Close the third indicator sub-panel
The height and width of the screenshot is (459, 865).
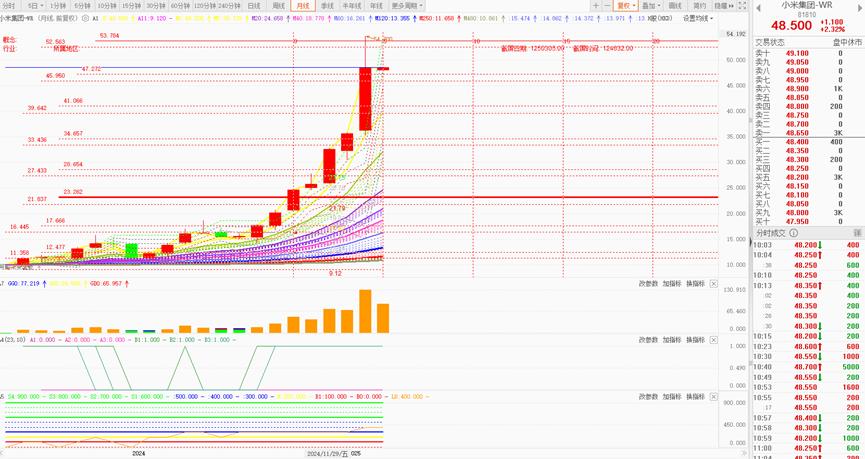[x=714, y=396]
